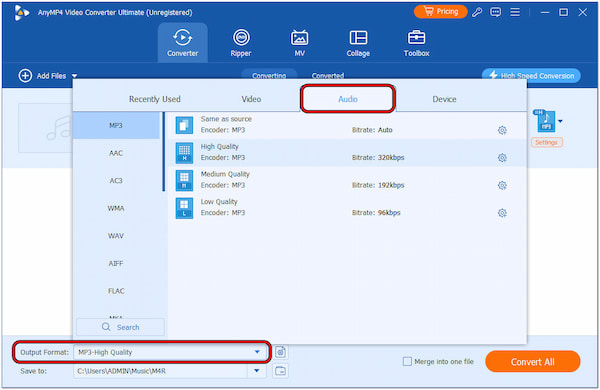
Task: Check Merge into one file
Action: pyautogui.click(x=408, y=361)
